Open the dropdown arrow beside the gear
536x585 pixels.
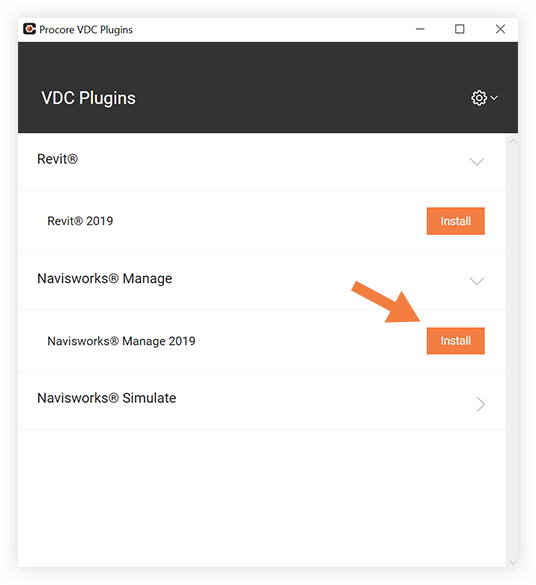click(x=494, y=98)
